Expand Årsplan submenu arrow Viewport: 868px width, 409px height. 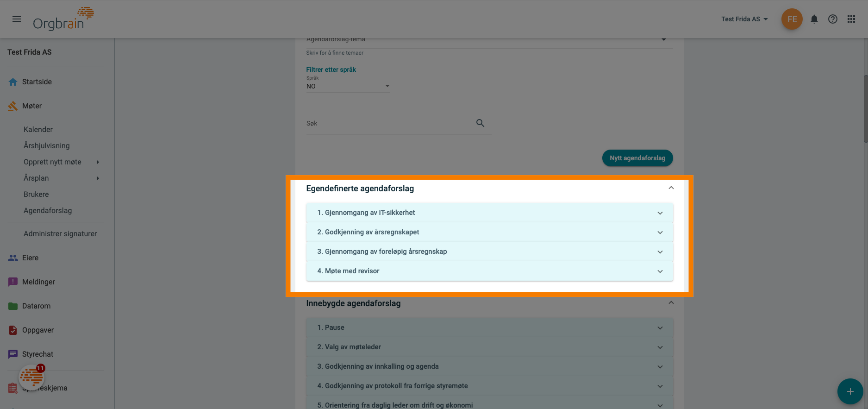(x=98, y=178)
